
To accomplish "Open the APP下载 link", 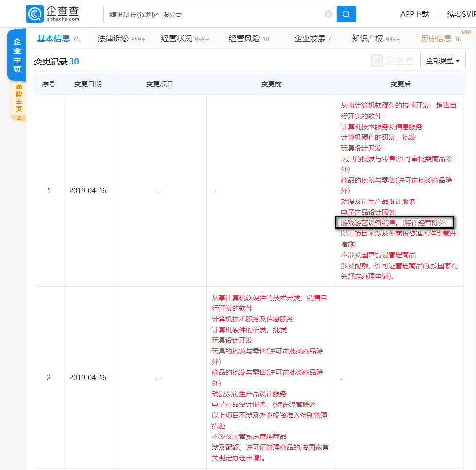I will [414, 14].
